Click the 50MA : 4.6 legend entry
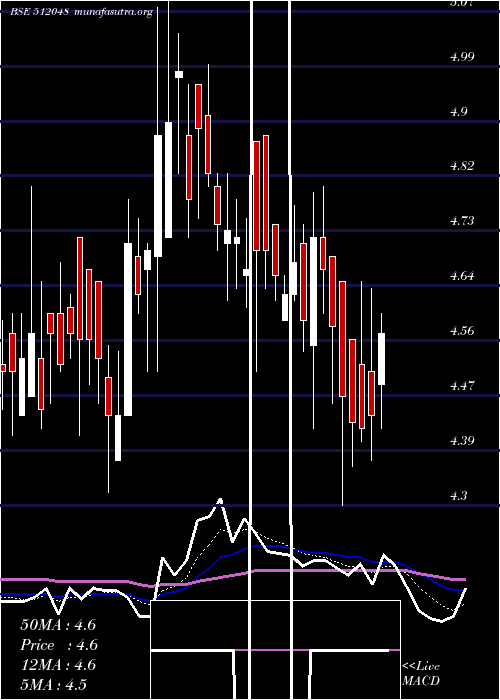This screenshot has width=500, height=700. [58, 625]
